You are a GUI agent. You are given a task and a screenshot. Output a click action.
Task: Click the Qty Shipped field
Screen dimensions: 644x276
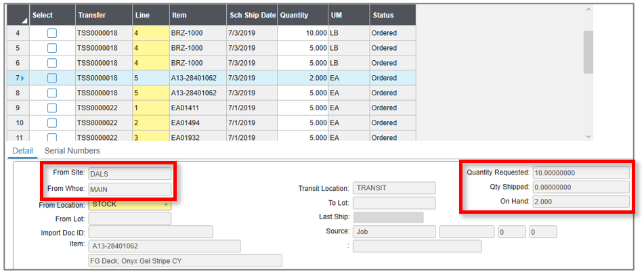(x=581, y=187)
